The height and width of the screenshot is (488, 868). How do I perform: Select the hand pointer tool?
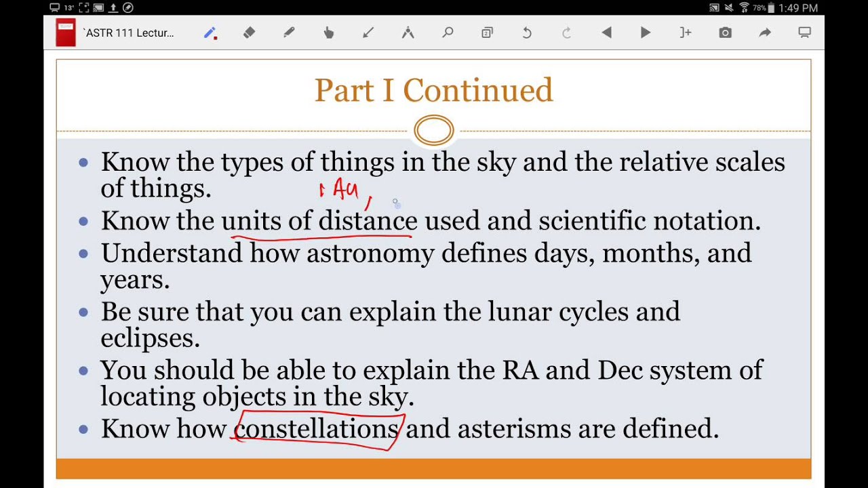(329, 33)
